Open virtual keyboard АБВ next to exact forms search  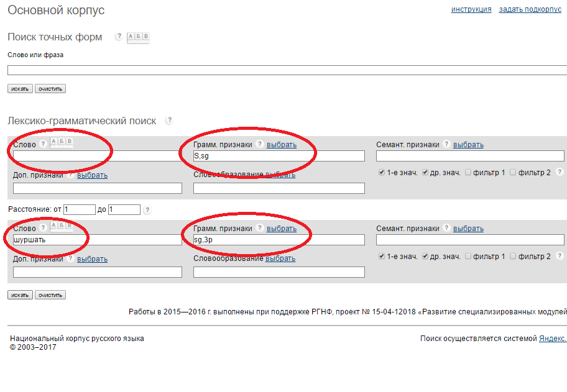click(138, 37)
